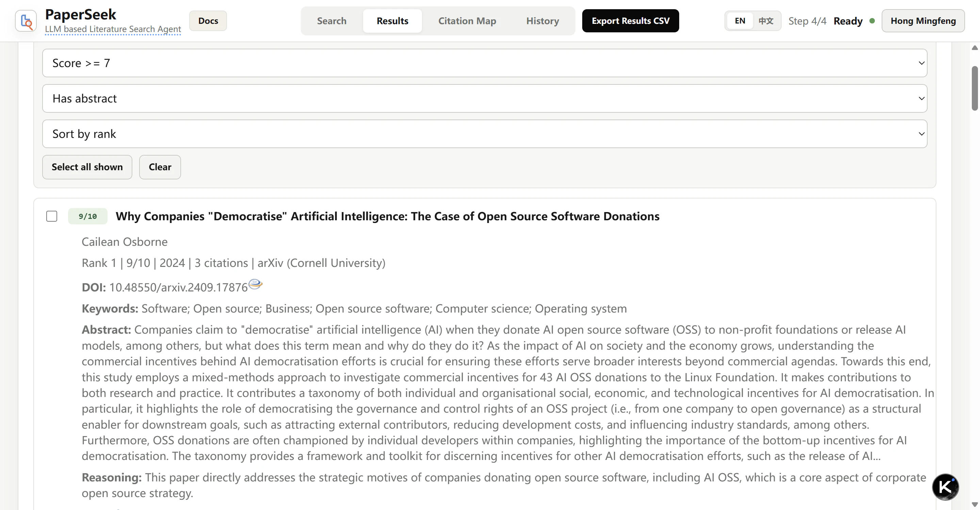Open the Hong Mingfeng user menu

(x=923, y=21)
